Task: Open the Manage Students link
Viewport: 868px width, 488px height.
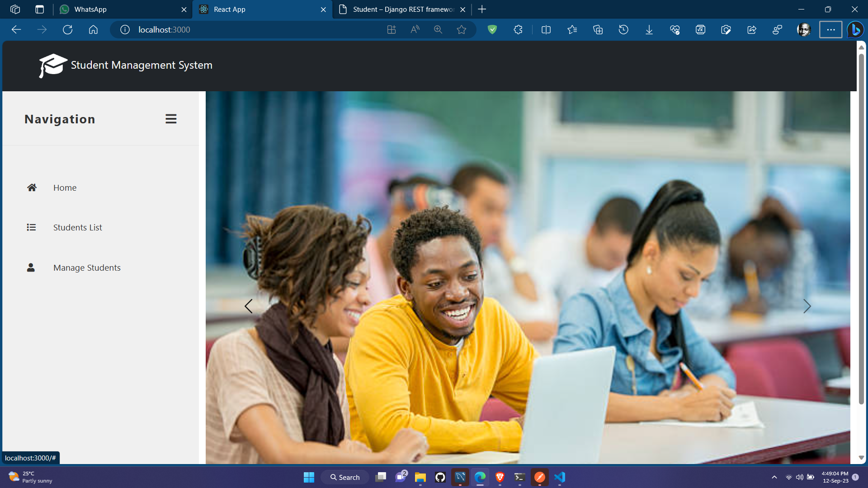Action: 87,267
